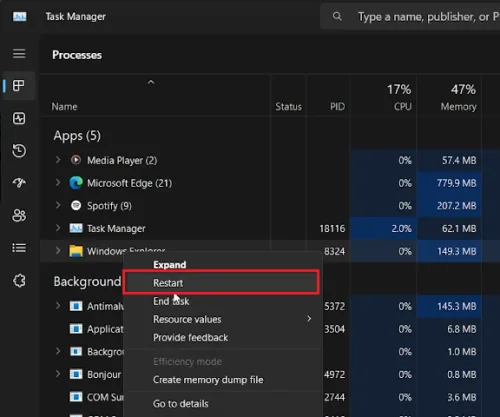Select the Media Player (2) row name

(x=122, y=160)
